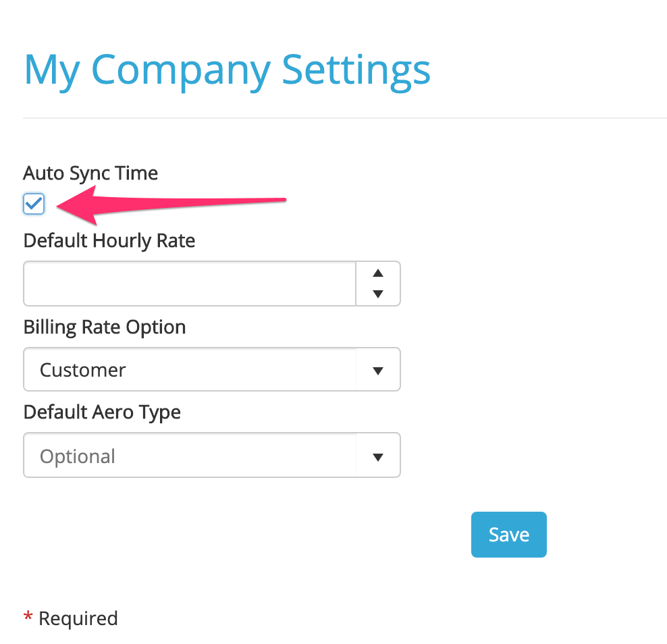Screen dimensions: 667x644
Task: Click the Auto Sync Time label
Action: click(x=90, y=173)
